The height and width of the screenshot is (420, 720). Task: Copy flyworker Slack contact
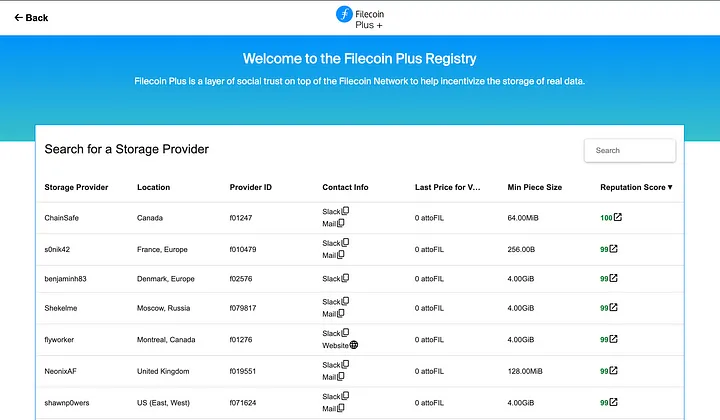pyautogui.click(x=345, y=333)
